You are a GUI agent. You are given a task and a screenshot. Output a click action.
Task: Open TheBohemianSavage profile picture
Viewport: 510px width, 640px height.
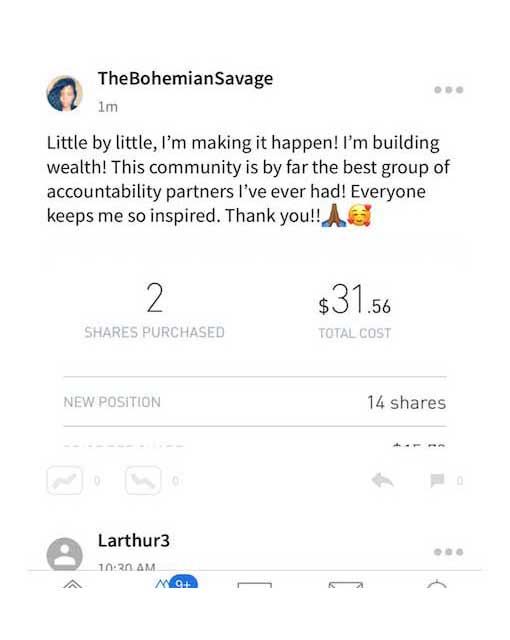coord(64,93)
